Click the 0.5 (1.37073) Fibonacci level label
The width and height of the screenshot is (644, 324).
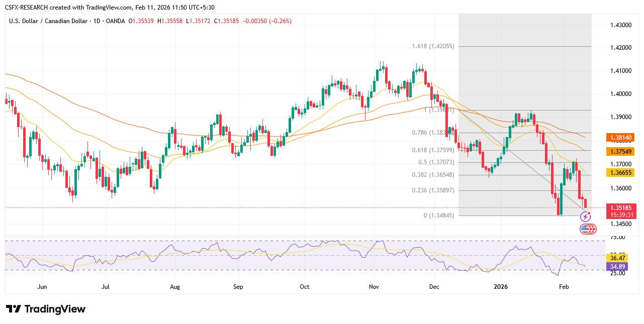pos(435,162)
